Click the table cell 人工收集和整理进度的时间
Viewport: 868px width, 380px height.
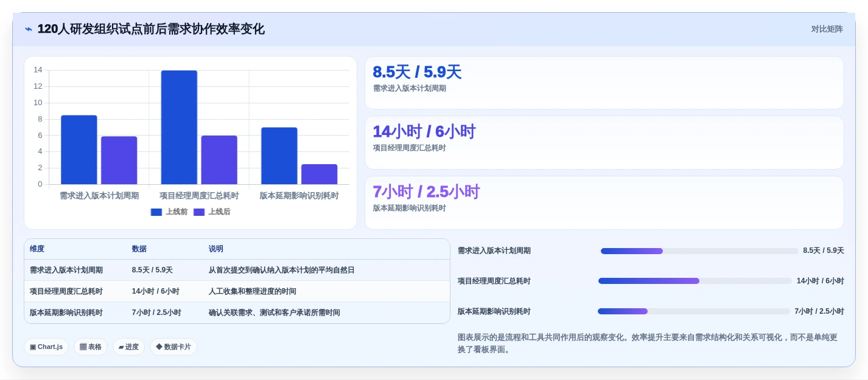[x=253, y=291]
